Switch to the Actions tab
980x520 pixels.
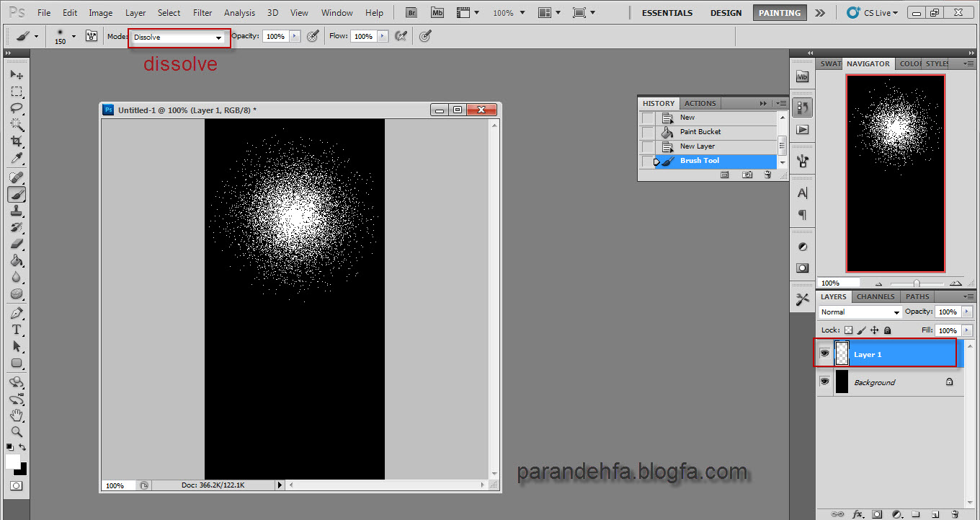pyautogui.click(x=700, y=103)
